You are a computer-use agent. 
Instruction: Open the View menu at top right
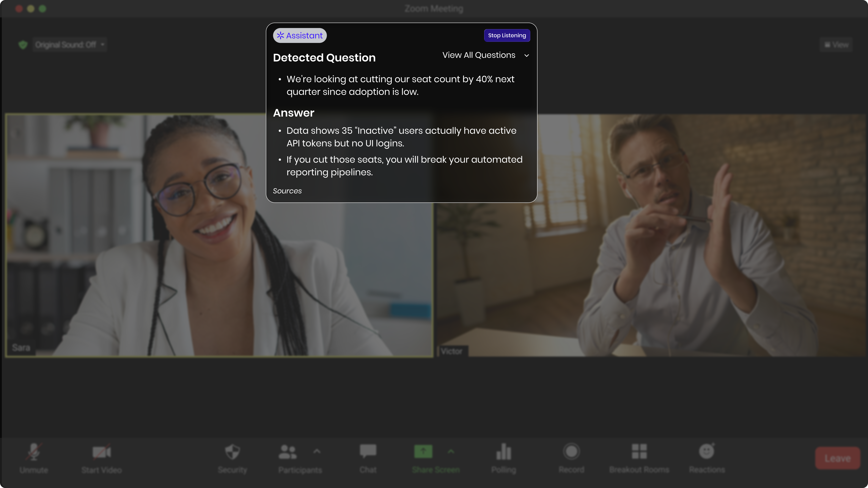836,45
